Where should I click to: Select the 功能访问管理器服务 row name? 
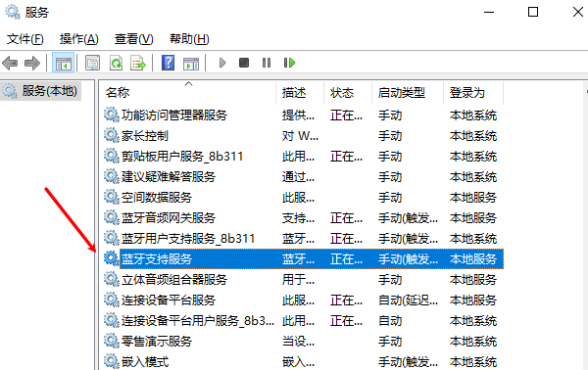click(174, 115)
